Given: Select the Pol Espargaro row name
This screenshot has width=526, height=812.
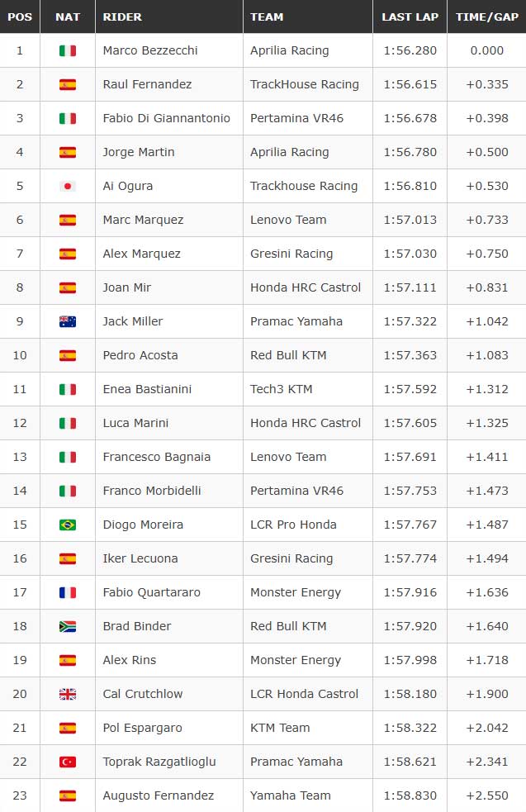Looking at the screenshot, I should [x=142, y=728].
